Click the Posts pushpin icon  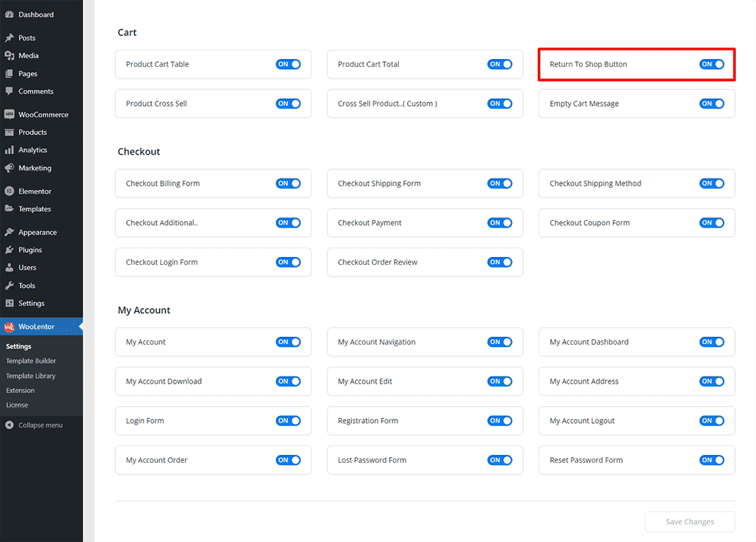9,38
